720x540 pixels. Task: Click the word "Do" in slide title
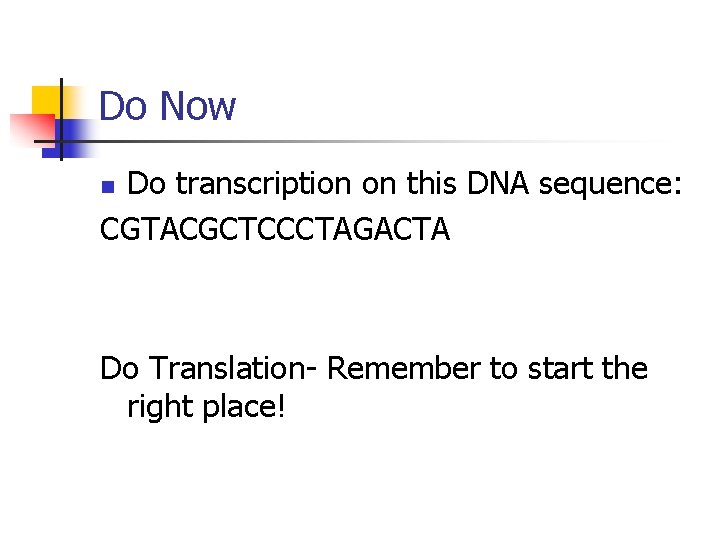pos(123,106)
